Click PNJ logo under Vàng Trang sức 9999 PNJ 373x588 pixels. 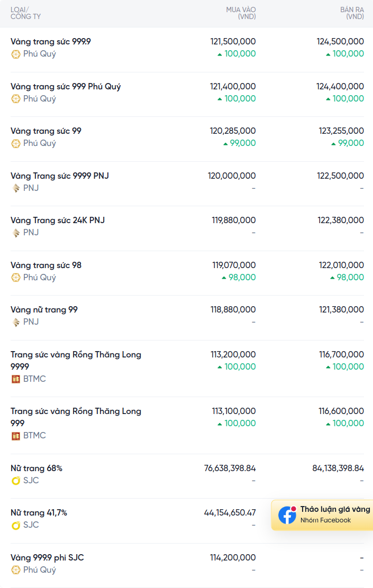coord(16,188)
